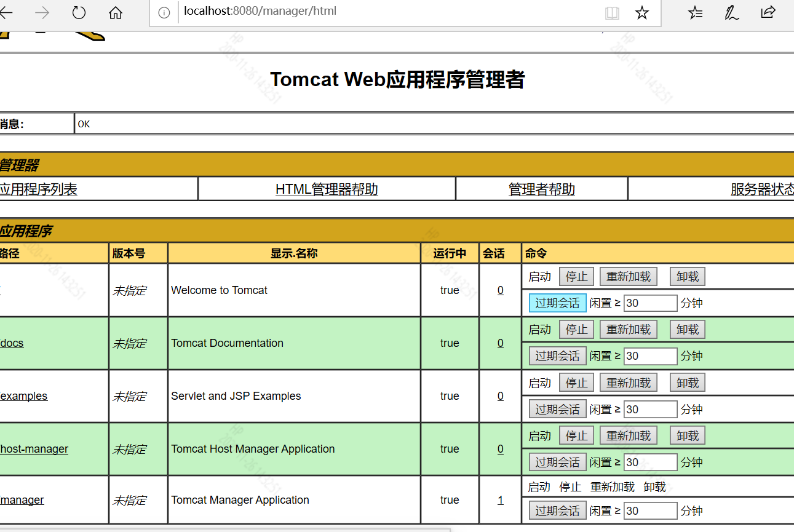Edit idle minutes for Tomcat Documentation
Screen dimensions: 794x532
651,356
